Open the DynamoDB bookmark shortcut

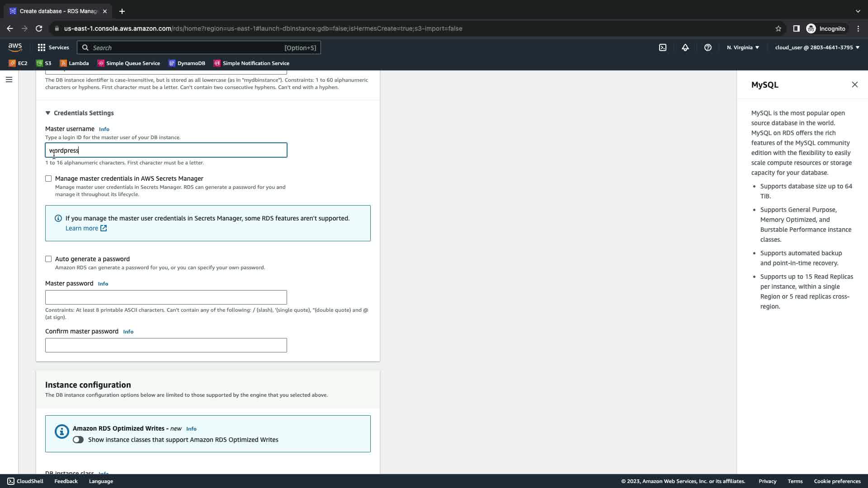(x=187, y=63)
